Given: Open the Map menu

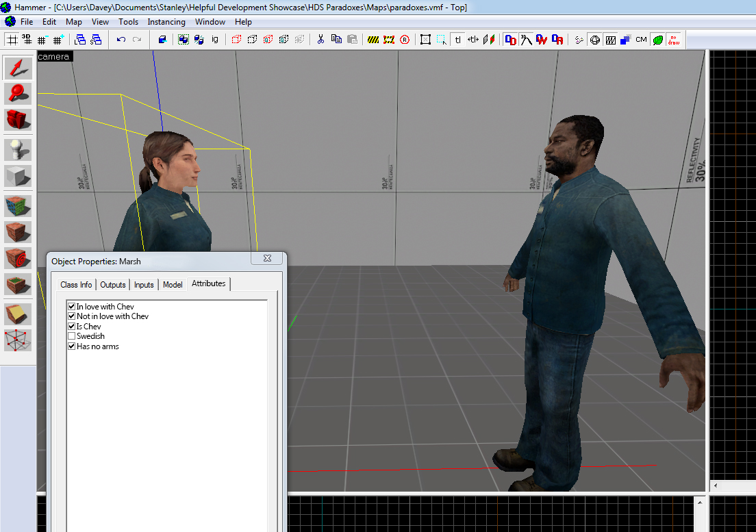Looking at the screenshot, I should click(74, 22).
